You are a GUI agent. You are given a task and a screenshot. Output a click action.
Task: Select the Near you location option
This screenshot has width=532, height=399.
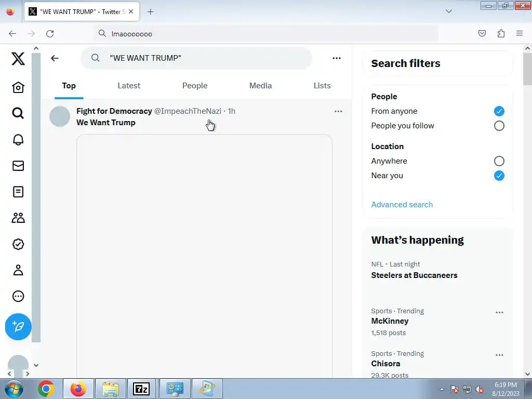pos(499,176)
